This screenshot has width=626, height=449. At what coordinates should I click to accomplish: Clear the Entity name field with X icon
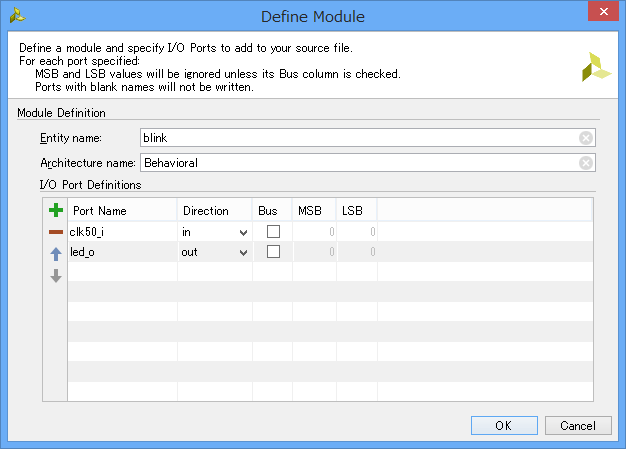click(586, 138)
